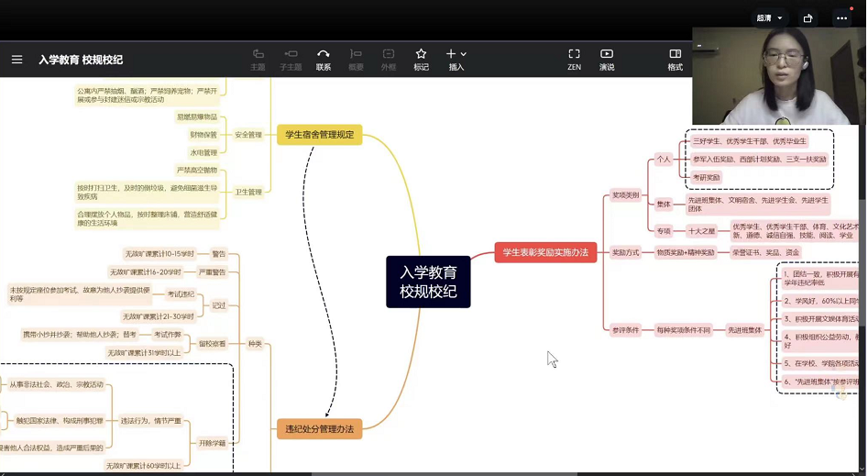
Task: Open the 超清 video quality dropdown
Action: pyautogui.click(x=769, y=17)
